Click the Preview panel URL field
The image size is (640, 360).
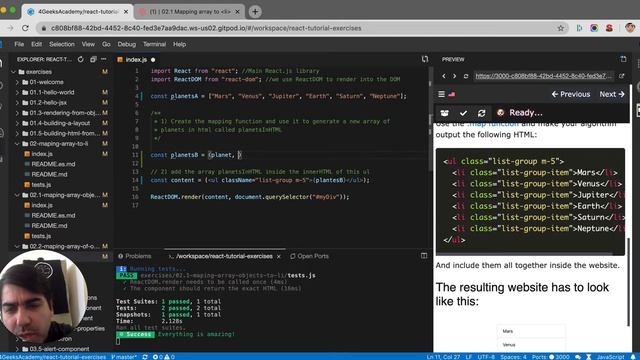pos(543,76)
